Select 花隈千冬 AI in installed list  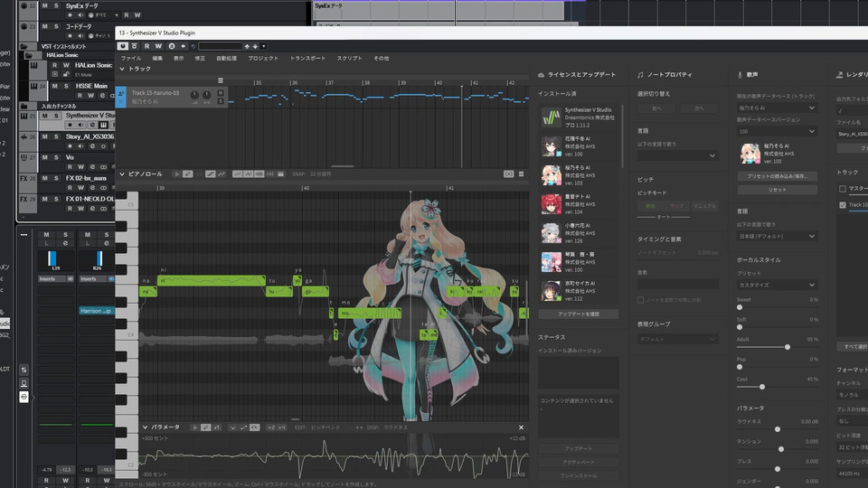pos(579,146)
